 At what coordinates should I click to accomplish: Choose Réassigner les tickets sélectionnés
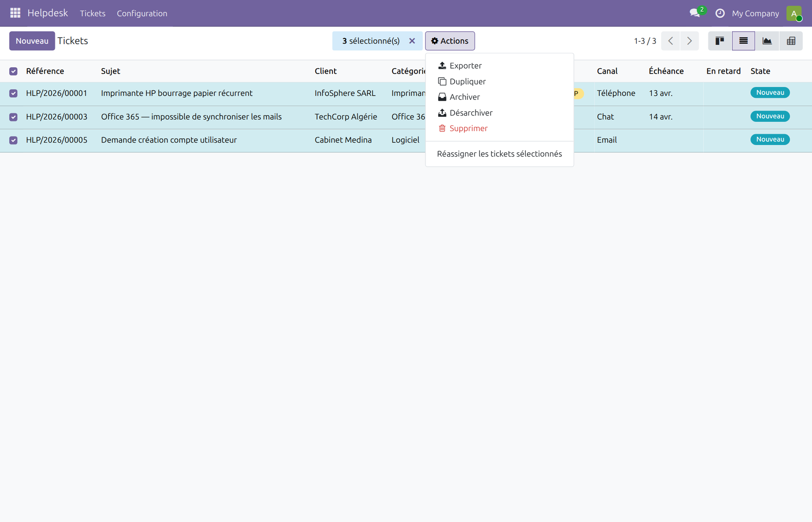click(499, 154)
